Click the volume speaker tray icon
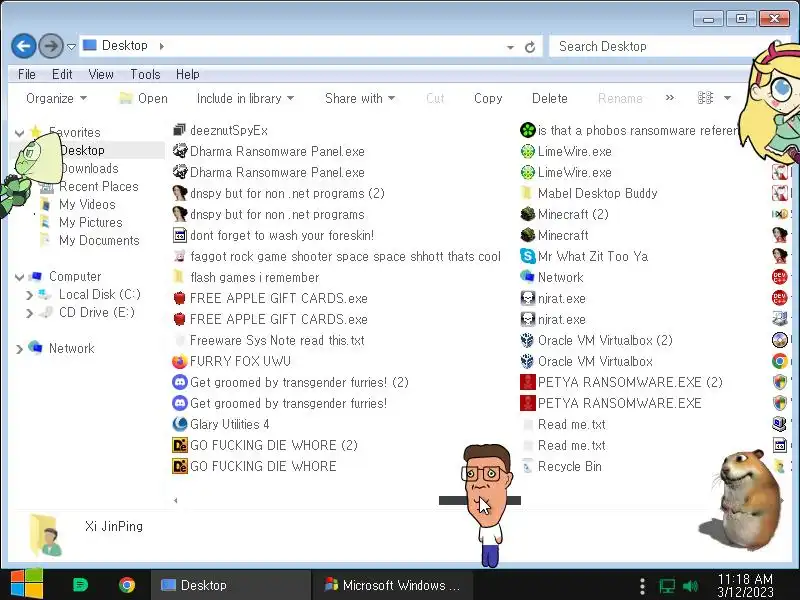The height and width of the screenshot is (600, 800). pyautogui.click(x=690, y=586)
